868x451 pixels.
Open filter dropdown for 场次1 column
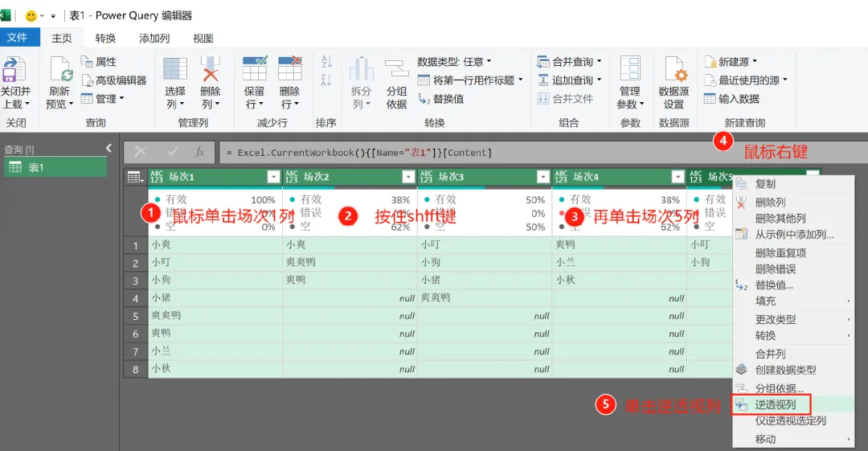coord(273,177)
